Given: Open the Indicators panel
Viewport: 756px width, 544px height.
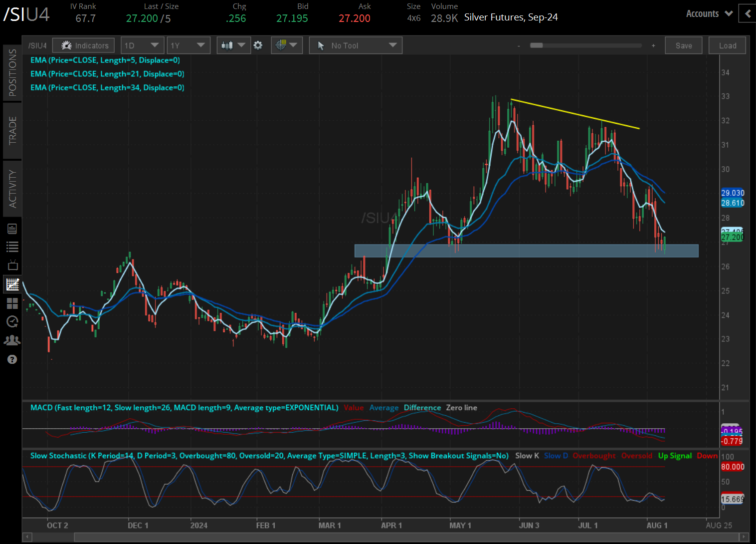Looking at the screenshot, I should coord(84,45).
